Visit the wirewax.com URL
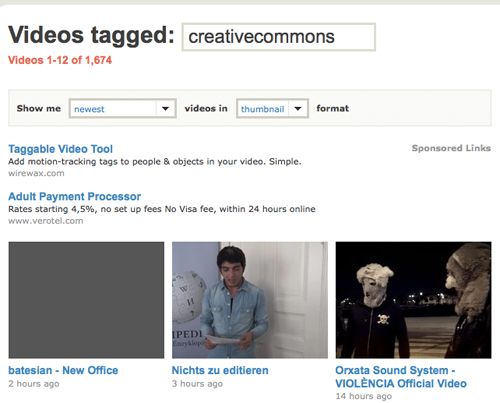 36,173
